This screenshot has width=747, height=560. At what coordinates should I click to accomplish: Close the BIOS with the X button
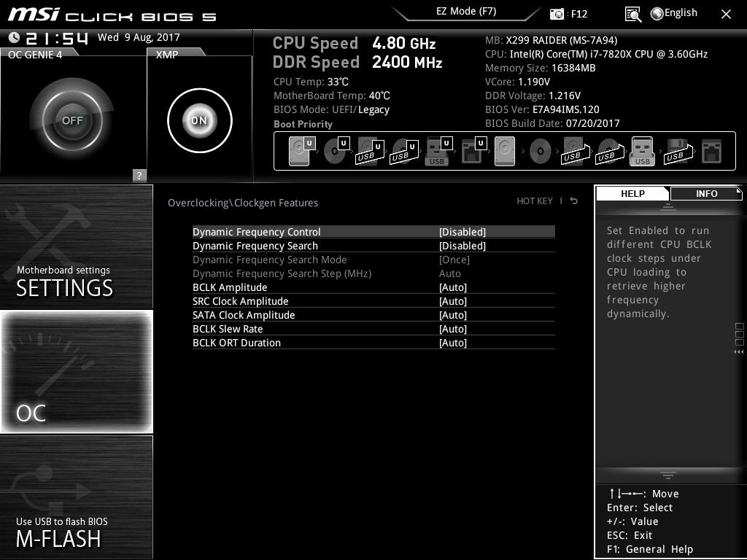click(726, 15)
